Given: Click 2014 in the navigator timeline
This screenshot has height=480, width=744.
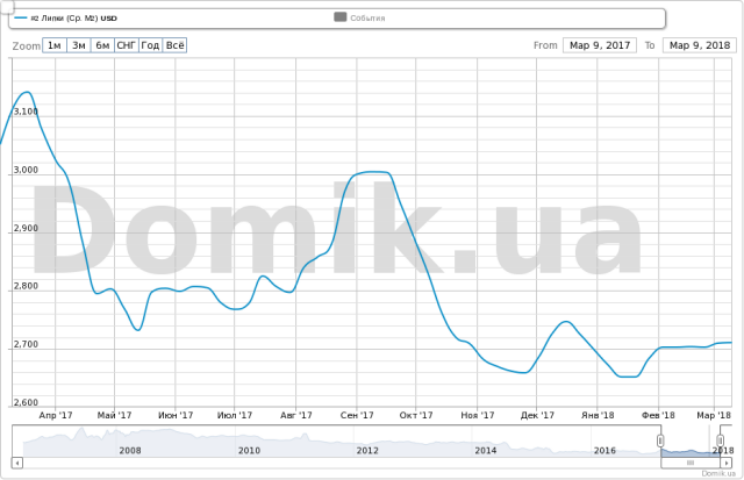Looking at the screenshot, I should (x=486, y=451).
